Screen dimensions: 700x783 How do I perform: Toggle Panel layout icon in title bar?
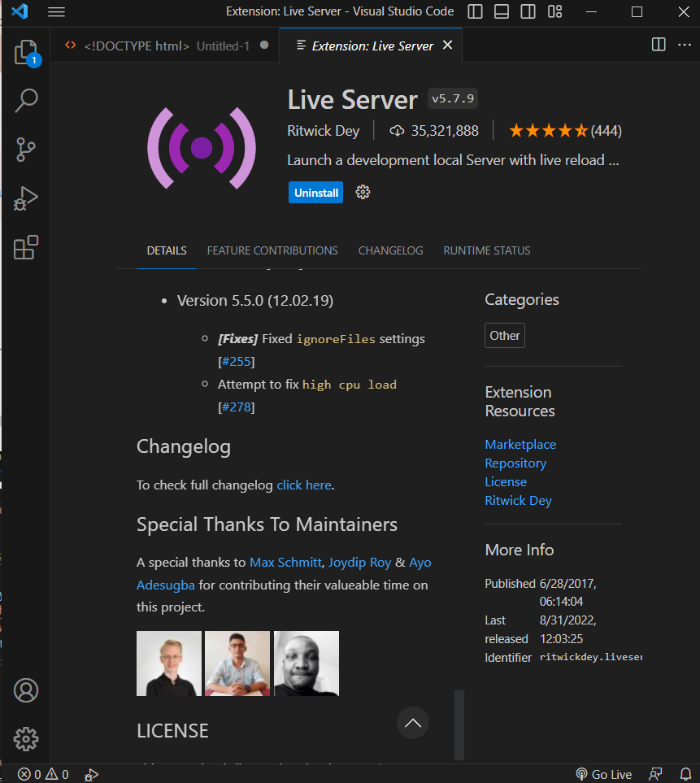(502, 11)
